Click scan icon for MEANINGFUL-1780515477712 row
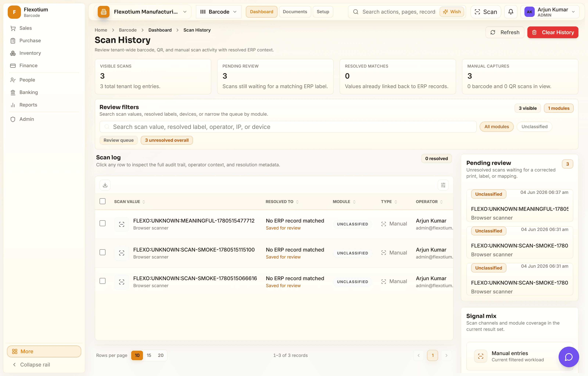Image resolution: width=588 pixels, height=376 pixels. [x=122, y=224]
